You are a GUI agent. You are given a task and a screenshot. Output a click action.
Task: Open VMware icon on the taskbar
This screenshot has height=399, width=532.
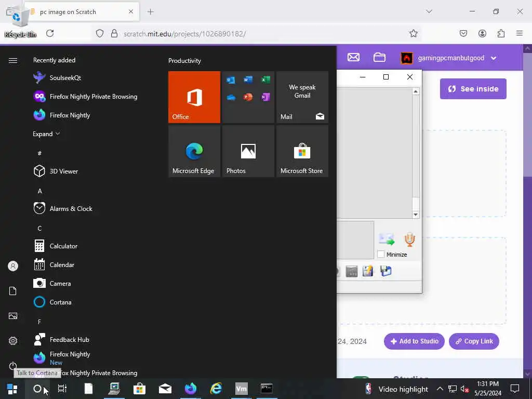[242, 389]
